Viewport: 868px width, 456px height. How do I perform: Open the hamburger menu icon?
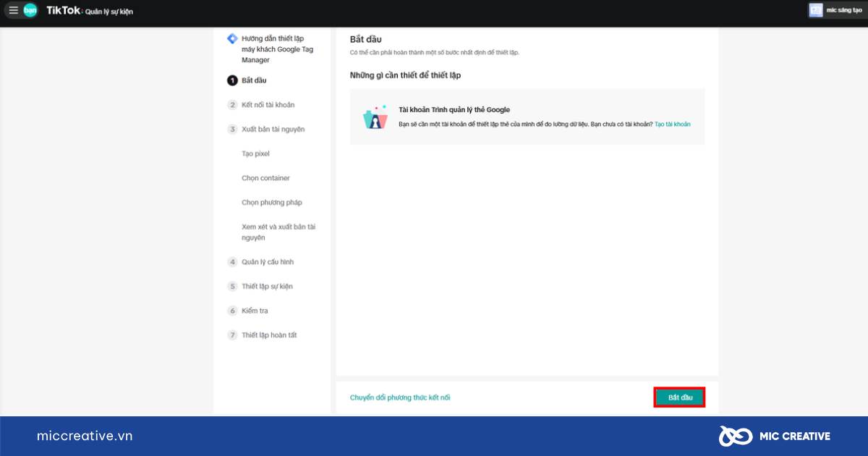(x=13, y=10)
